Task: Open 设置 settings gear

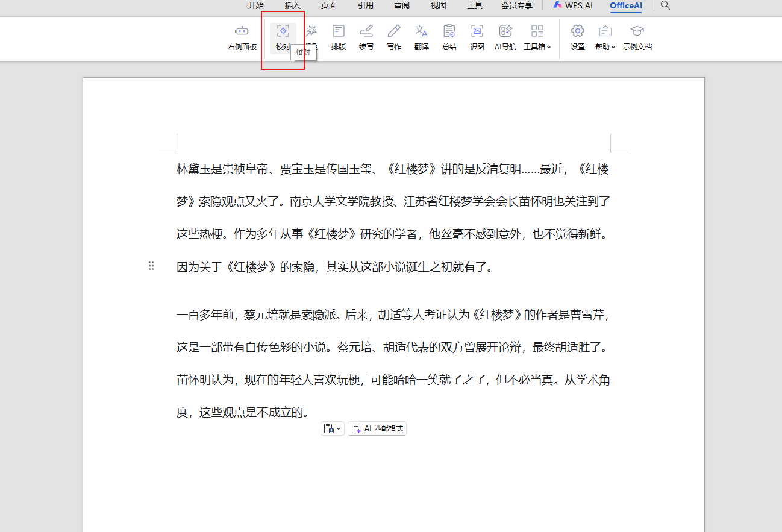Action: coord(578,37)
